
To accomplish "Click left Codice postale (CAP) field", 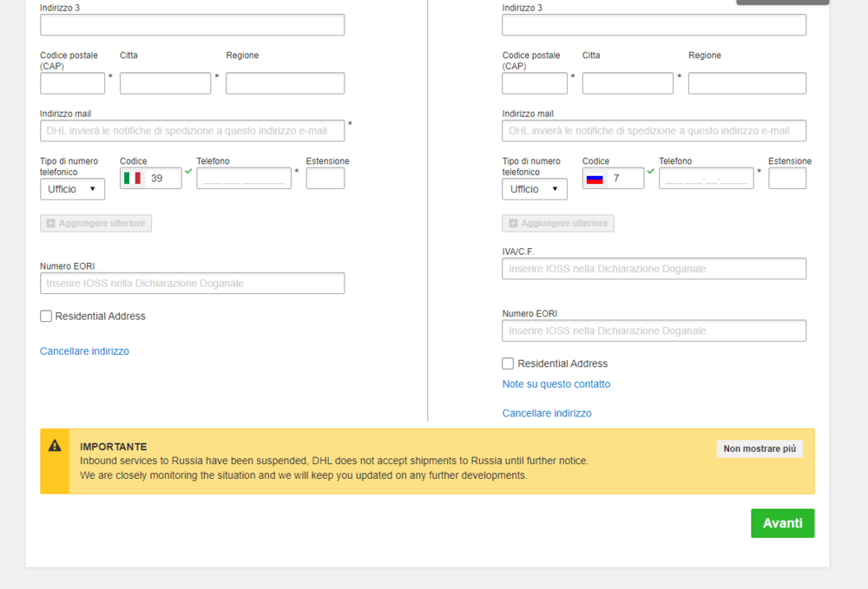I will (72, 83).
